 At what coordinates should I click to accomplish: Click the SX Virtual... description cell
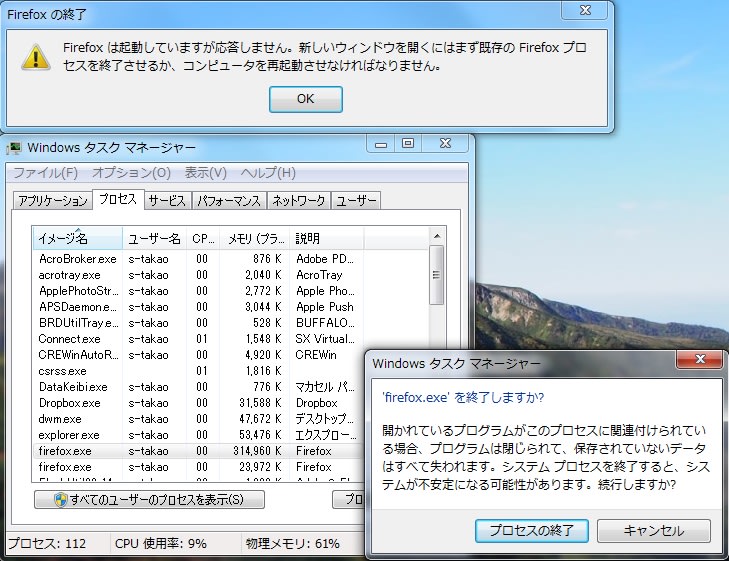pos(325,339)
